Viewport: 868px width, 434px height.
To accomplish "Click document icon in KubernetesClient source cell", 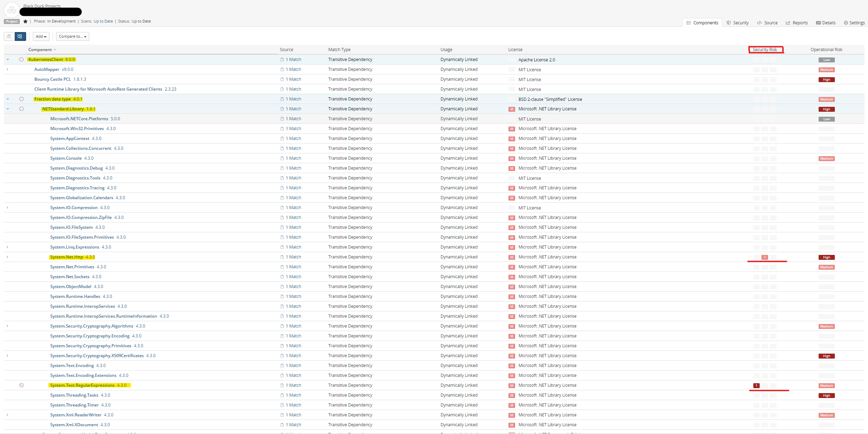I will point(282,60).
